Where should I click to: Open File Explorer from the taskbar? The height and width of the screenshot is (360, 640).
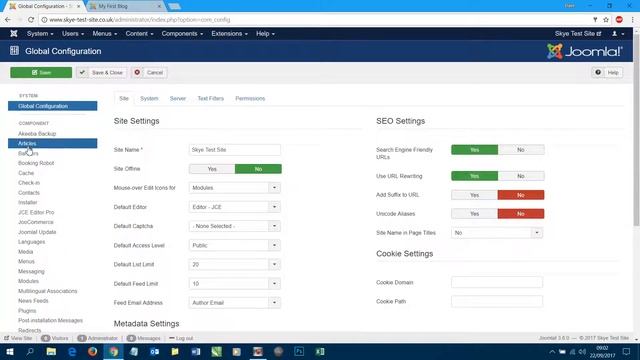tap(51, 351)
